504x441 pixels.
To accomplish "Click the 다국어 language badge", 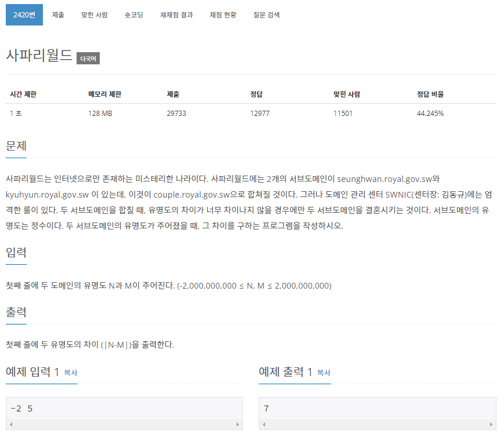I will pos(88,59).
